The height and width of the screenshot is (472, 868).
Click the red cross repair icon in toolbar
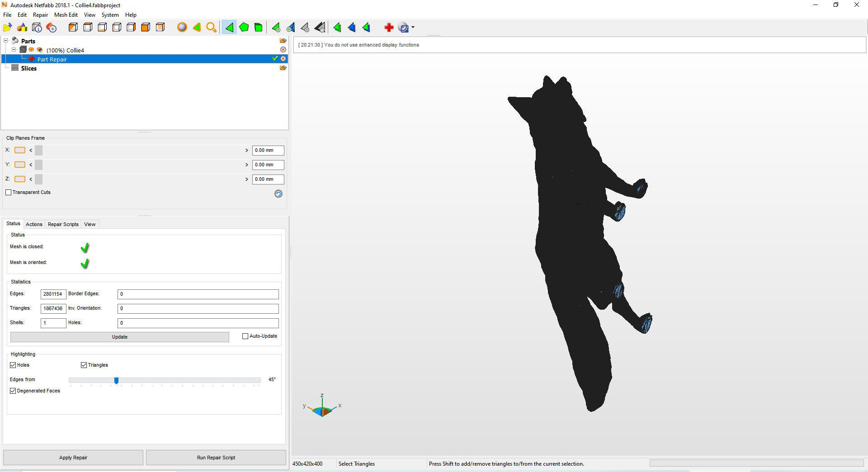point(388,28)
